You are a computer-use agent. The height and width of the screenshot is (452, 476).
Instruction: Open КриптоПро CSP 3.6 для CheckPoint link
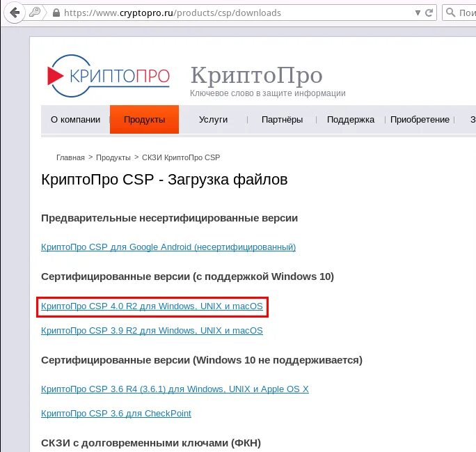pyautogui.click(x=116, y=414)
